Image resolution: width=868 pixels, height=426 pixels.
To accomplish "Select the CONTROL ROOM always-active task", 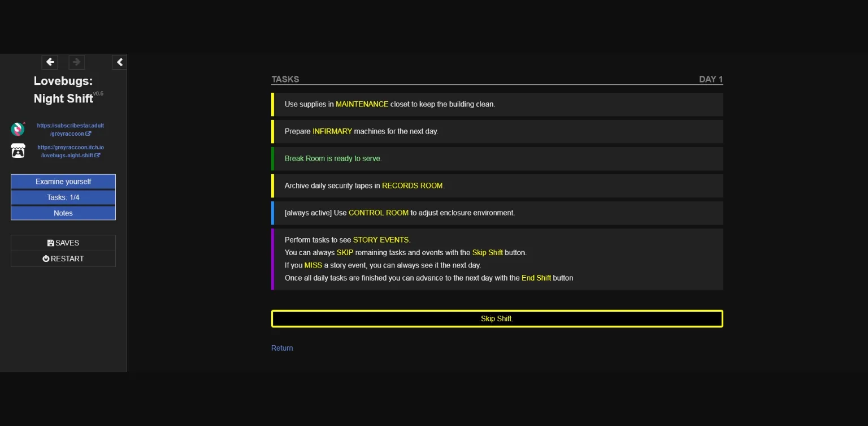I will click(497, 213).
